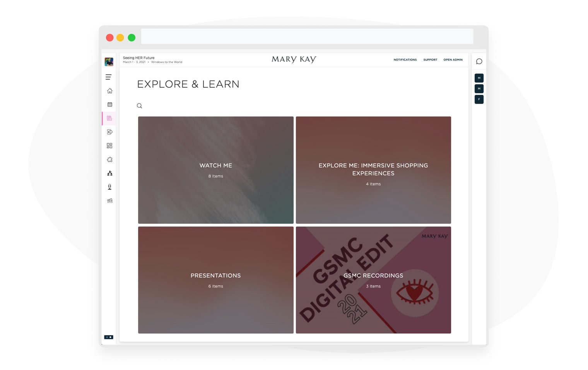Click the event avatar thumbnail at sidebar top
Viewport: 588px width, 370px height.
tap(109, 62)
